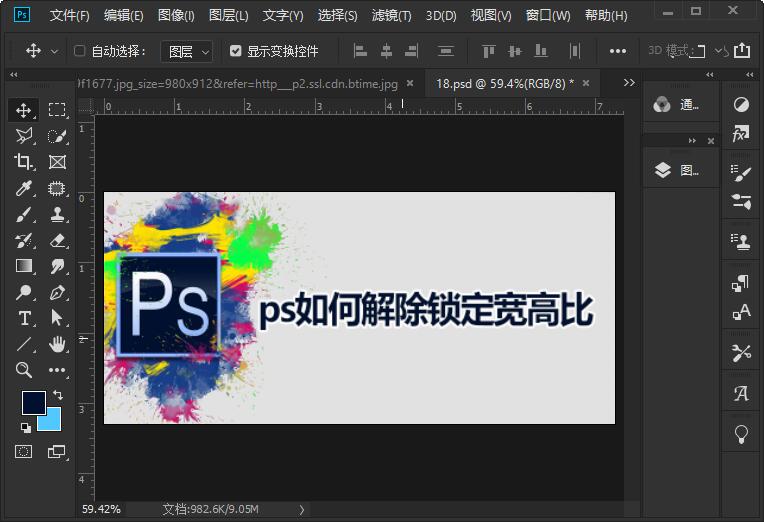Open the 图层 Layers panel

pyautogui.click(x=677, y=170)
